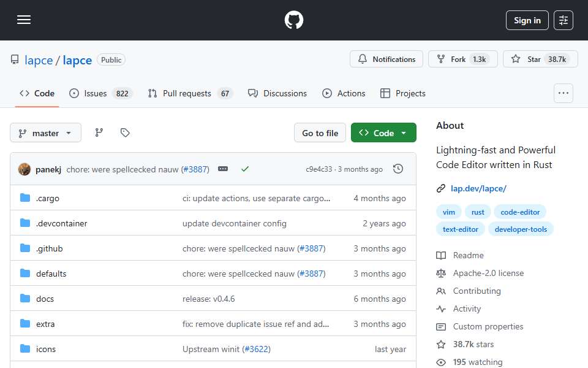Visit lap.dev/lapce/ website link
The width and height of the screenshot is (588, 368).
tap(478, 188)
